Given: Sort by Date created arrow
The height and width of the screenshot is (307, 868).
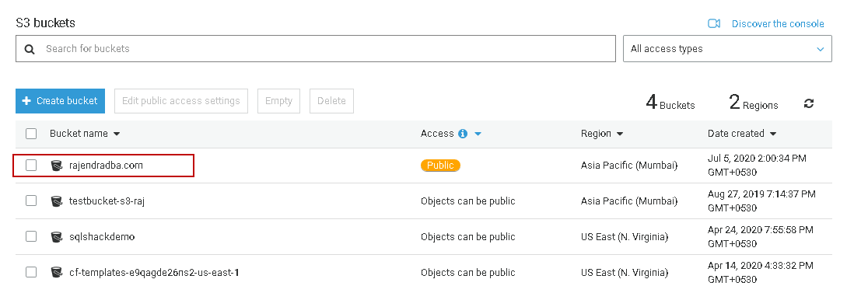Looking at the screenshot, I should coord(773,134).
